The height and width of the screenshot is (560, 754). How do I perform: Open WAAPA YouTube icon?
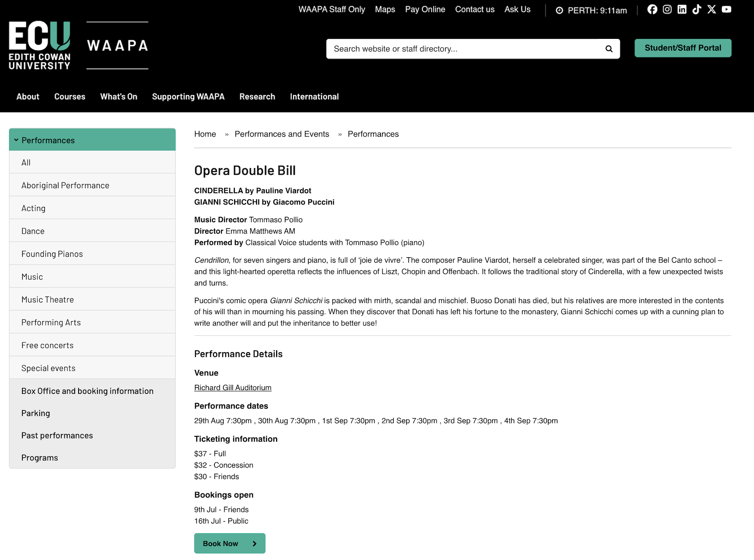[727, 9]
